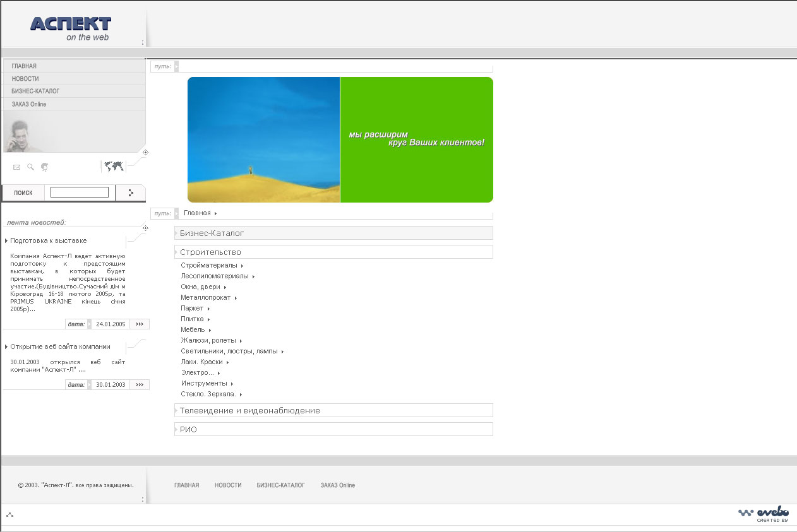This screenshot has width=797, height=532.
Task: Open the Стекло. Зеркала. category
Action: (x=208, y=394)
